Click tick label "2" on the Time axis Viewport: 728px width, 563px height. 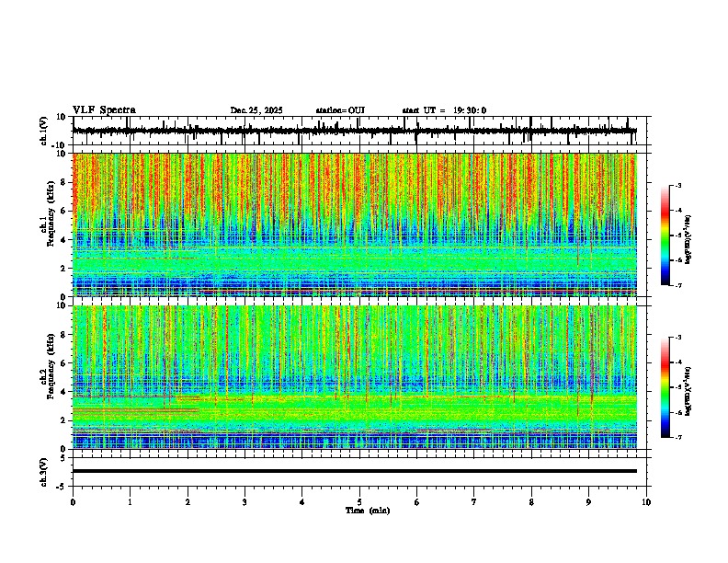tap(188, 502)
